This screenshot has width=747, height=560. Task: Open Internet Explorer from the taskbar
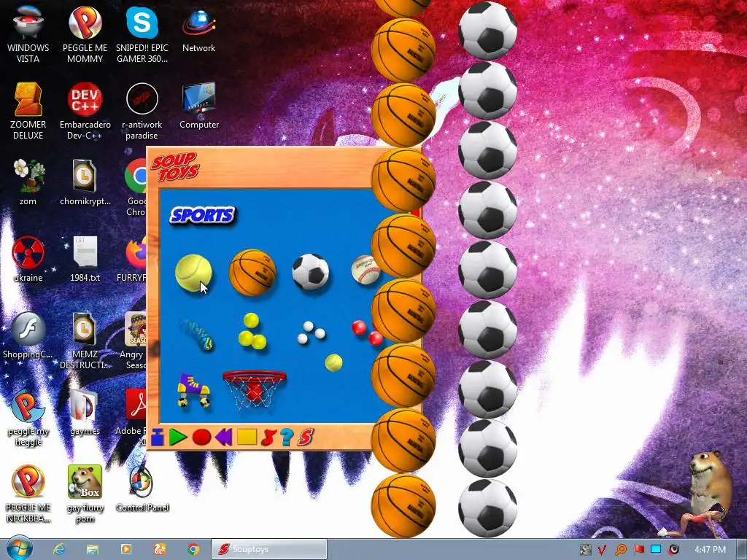pos(59,549)
